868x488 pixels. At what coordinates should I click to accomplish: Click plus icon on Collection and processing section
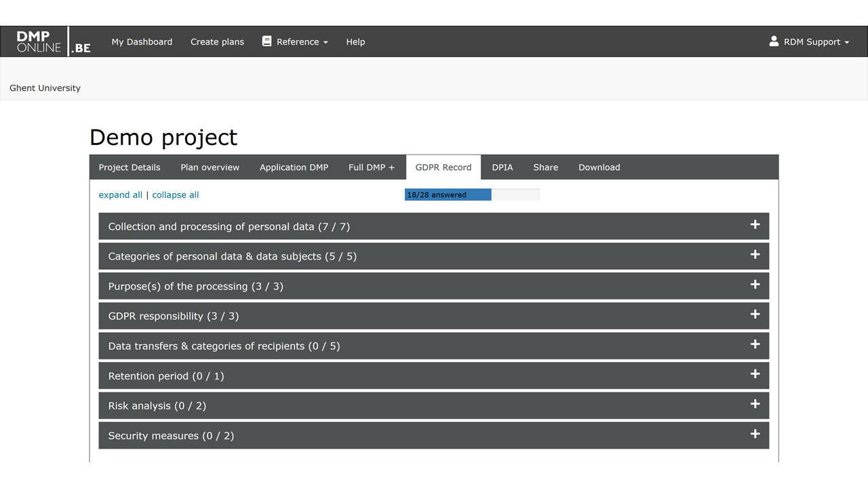pyautogui.click(x=755, y=225)
